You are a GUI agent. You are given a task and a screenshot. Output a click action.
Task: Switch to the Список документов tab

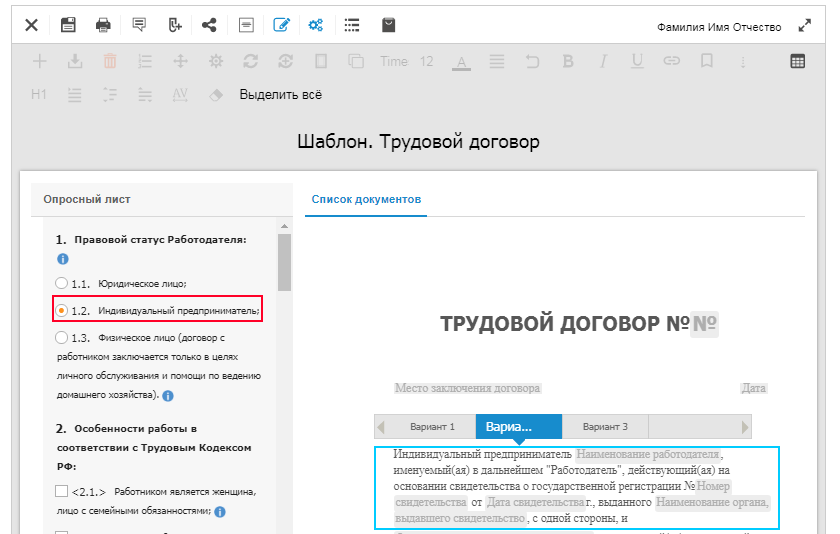point(366,199)
